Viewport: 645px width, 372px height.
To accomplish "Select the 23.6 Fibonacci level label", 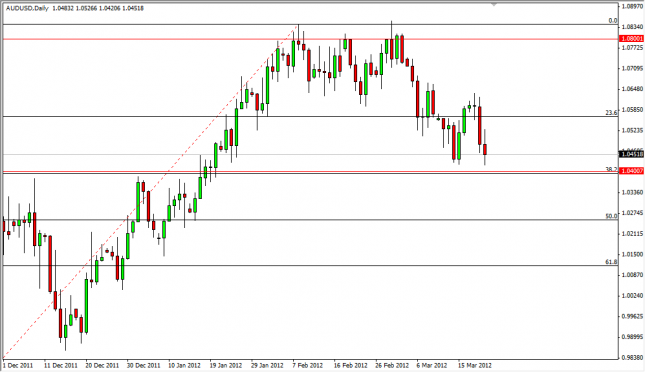I will click(x=611, y=112).
